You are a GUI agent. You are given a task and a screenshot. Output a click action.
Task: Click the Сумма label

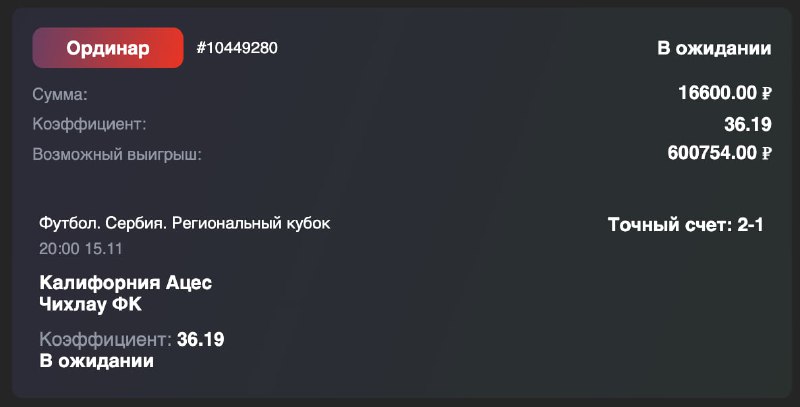pos(60,94)
